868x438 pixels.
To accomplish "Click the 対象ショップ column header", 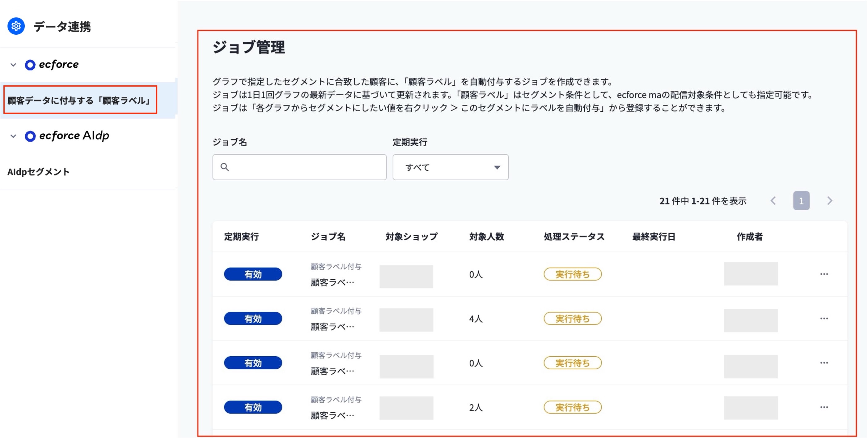I will (x=411, y=236).
